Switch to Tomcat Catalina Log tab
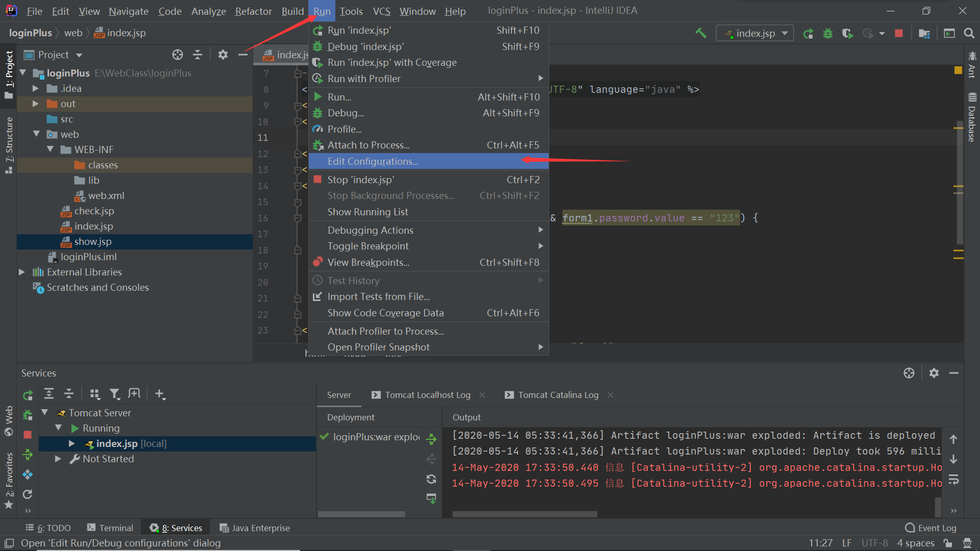This screenshot has height=551, width=980. click(x=558, y=395)
